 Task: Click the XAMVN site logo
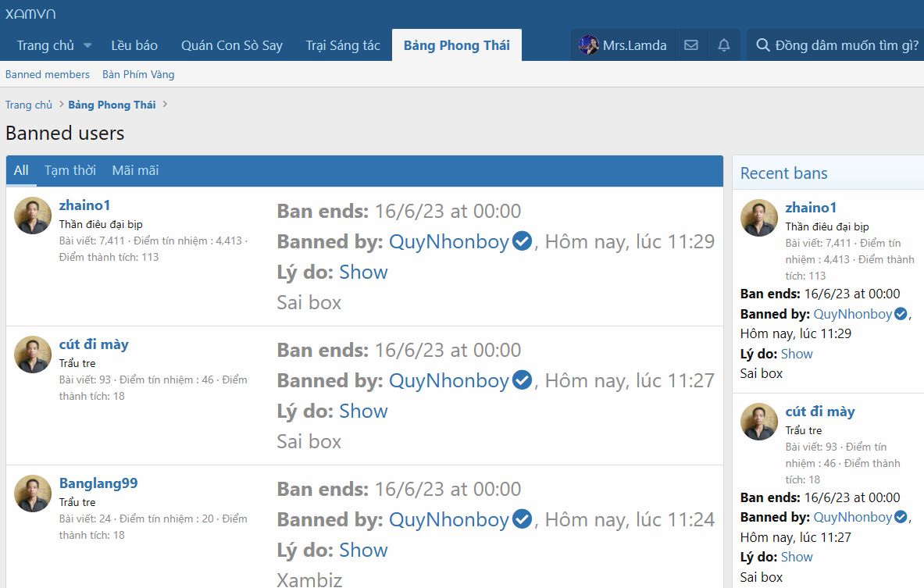point(30,13)
